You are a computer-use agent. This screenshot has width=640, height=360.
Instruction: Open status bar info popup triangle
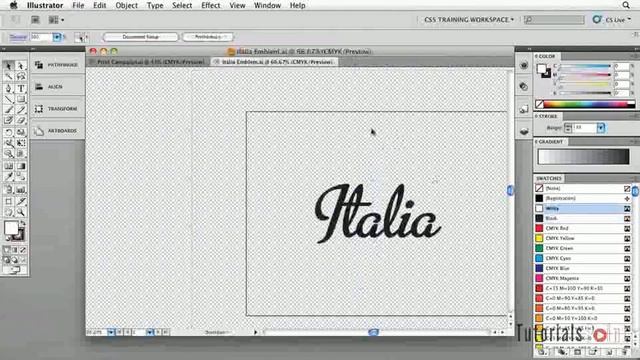click(x=256, y=332)
